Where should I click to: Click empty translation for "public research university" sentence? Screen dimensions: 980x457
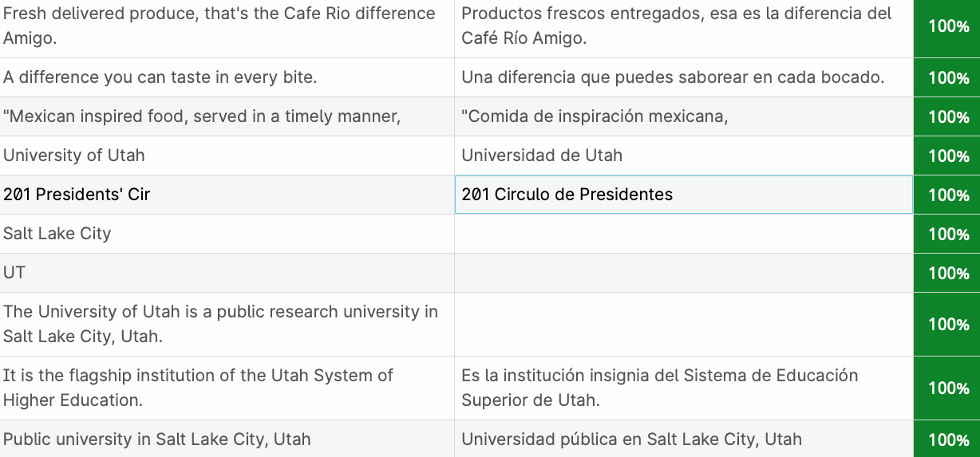tap(683, 324)
